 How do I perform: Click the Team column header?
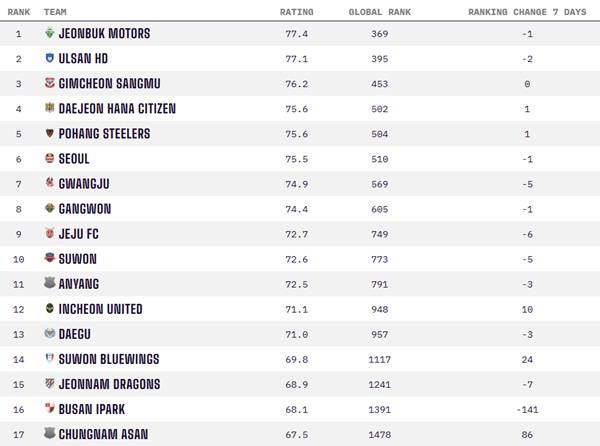coord(55,12)
